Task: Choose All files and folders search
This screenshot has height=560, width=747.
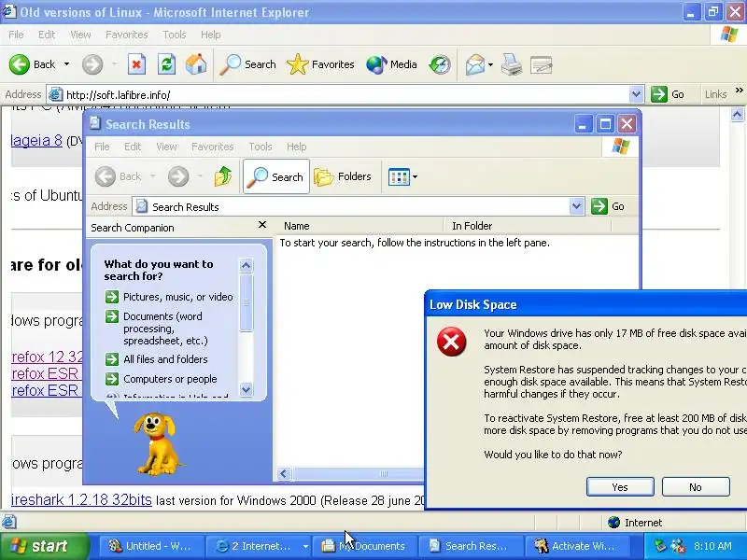Action: click(x=156, y=359)
